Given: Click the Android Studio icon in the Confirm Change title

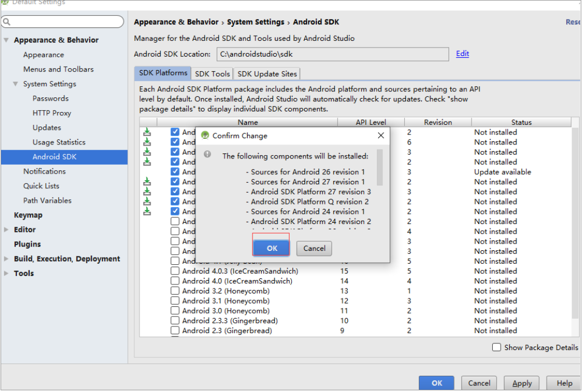Looking at the screenshot, I should click(x=205, y=136).
